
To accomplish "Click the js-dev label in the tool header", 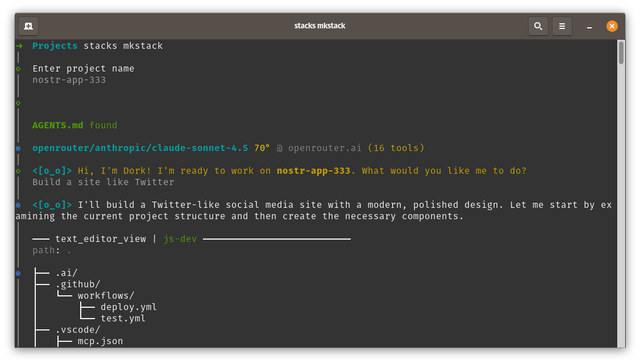I will click(x=180, y=239).
